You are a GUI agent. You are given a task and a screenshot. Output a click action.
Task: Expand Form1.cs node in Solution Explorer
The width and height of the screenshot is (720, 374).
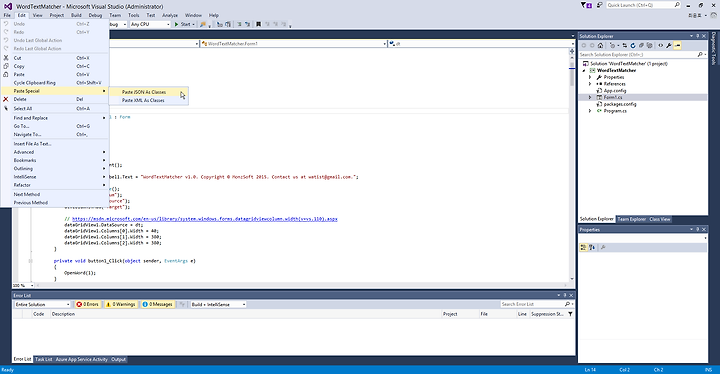[590, 97]
